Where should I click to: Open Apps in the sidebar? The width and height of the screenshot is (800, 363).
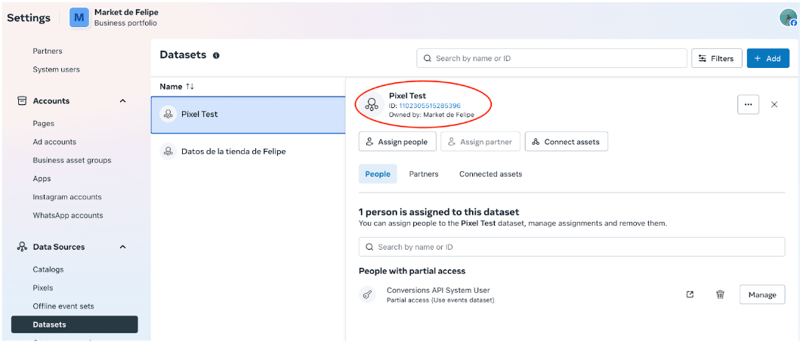(x=42, y=179)
